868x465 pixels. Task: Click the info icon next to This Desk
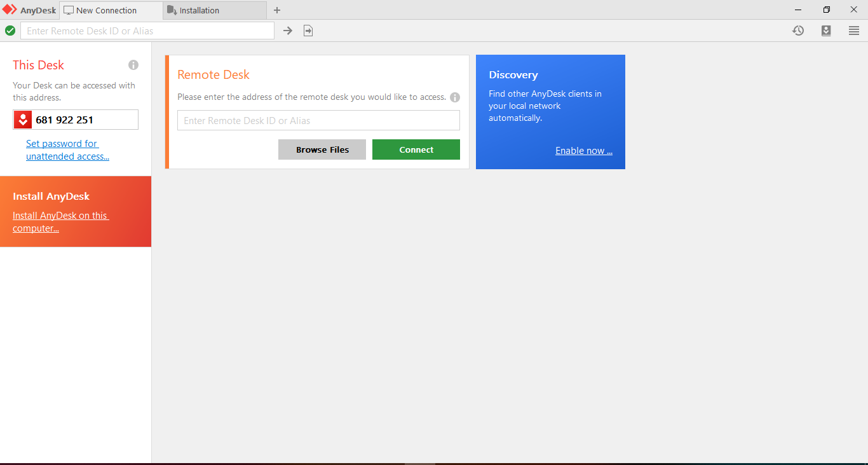[133, 64]
